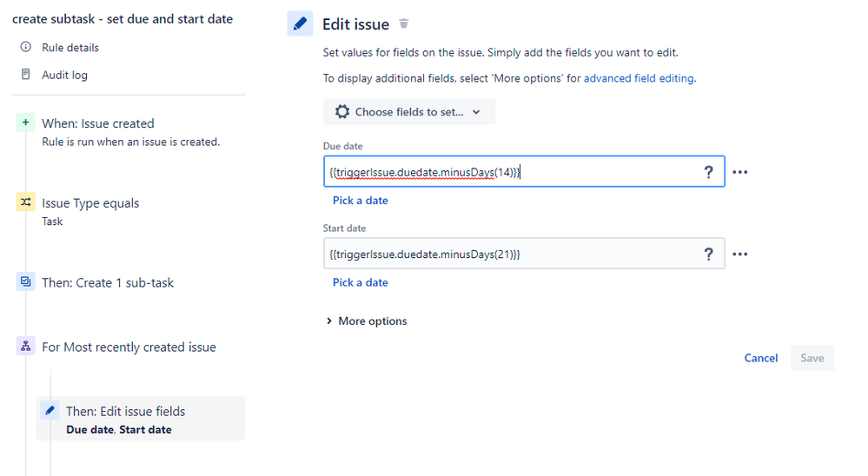
Task: Click Pick a date under Start date
Action: (361, 282)
